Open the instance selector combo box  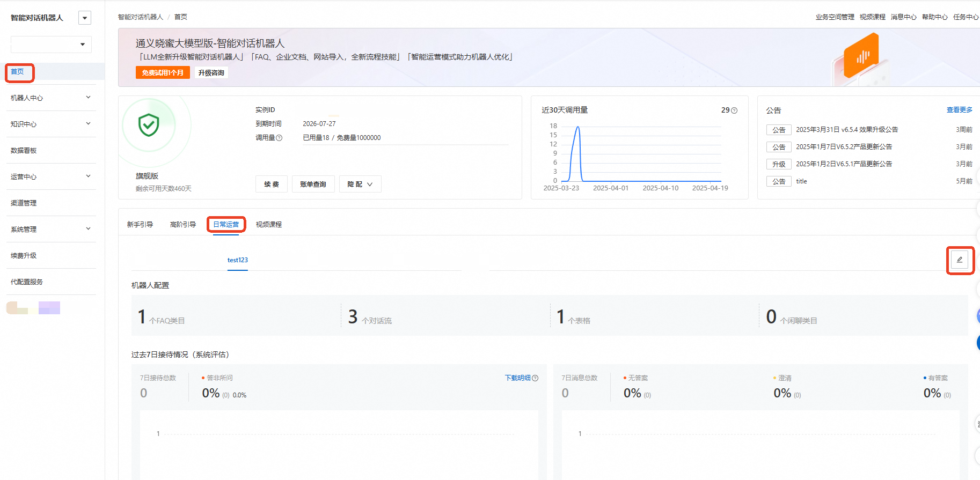pos(51,45)
